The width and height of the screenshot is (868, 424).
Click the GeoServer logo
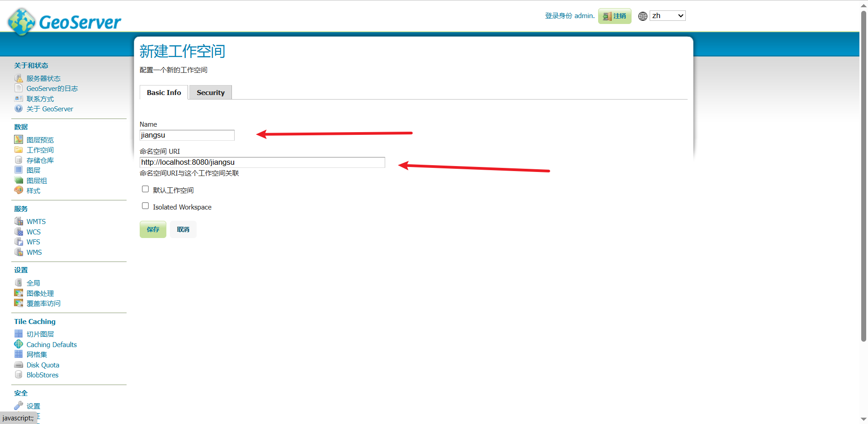[65, 21]
